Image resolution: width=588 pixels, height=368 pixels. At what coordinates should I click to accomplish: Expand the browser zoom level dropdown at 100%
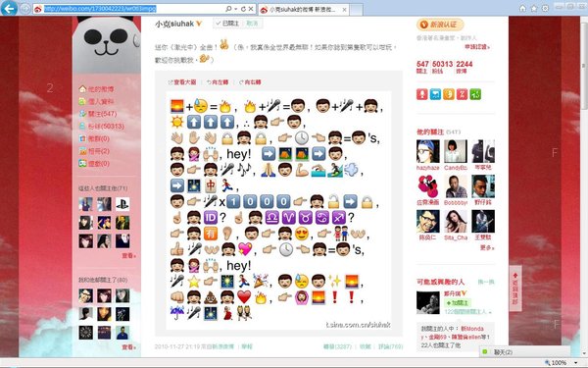click(x=576, y=362)
